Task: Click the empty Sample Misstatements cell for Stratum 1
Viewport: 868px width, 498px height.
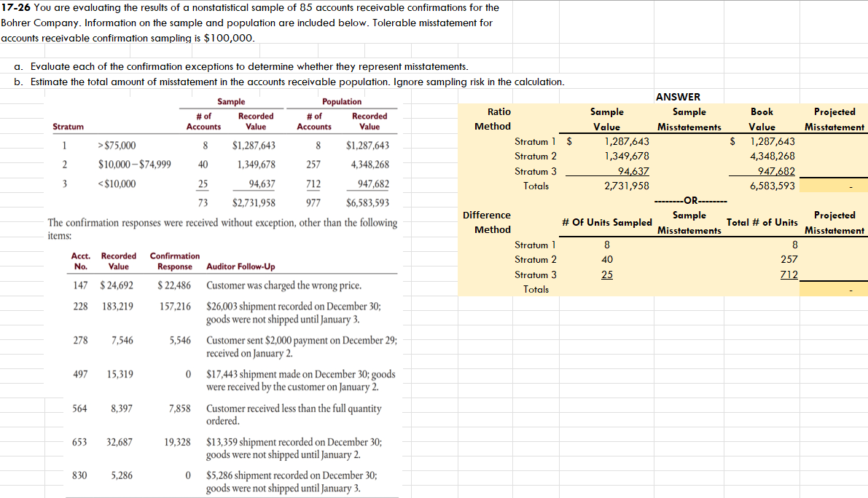Action: [x=688, y=141]
